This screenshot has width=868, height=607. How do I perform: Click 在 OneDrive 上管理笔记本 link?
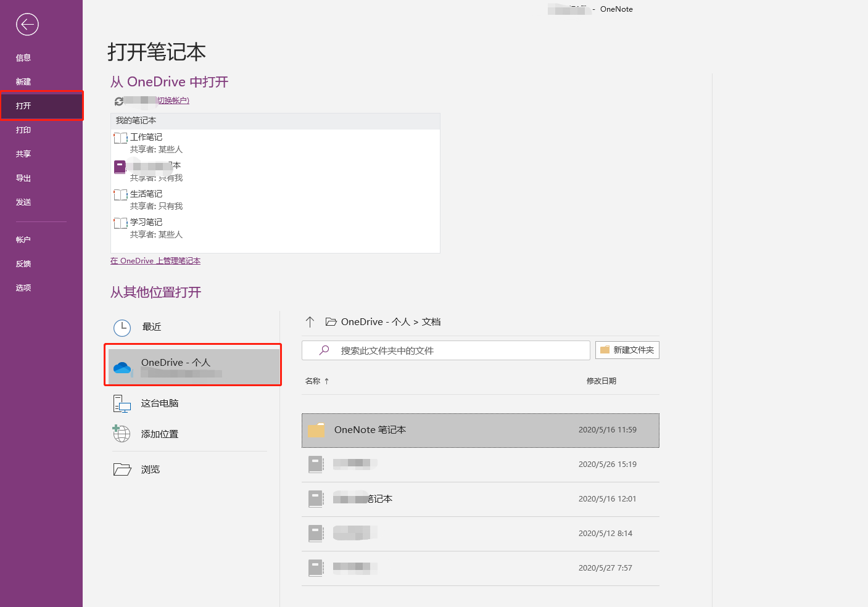(155, 261)
